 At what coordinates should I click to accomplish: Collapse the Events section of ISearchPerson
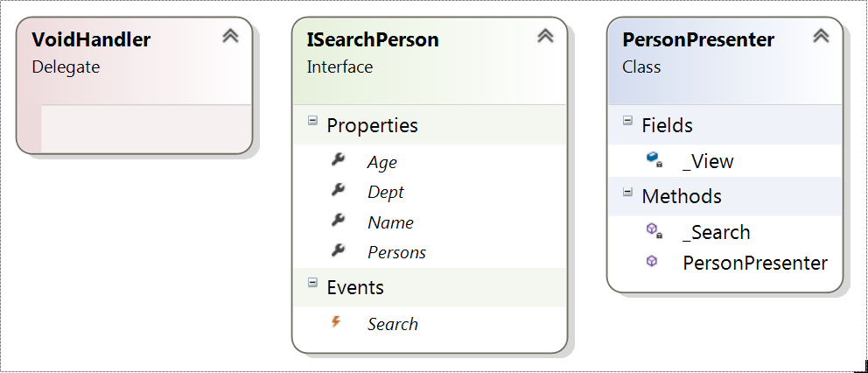[312, 283]
